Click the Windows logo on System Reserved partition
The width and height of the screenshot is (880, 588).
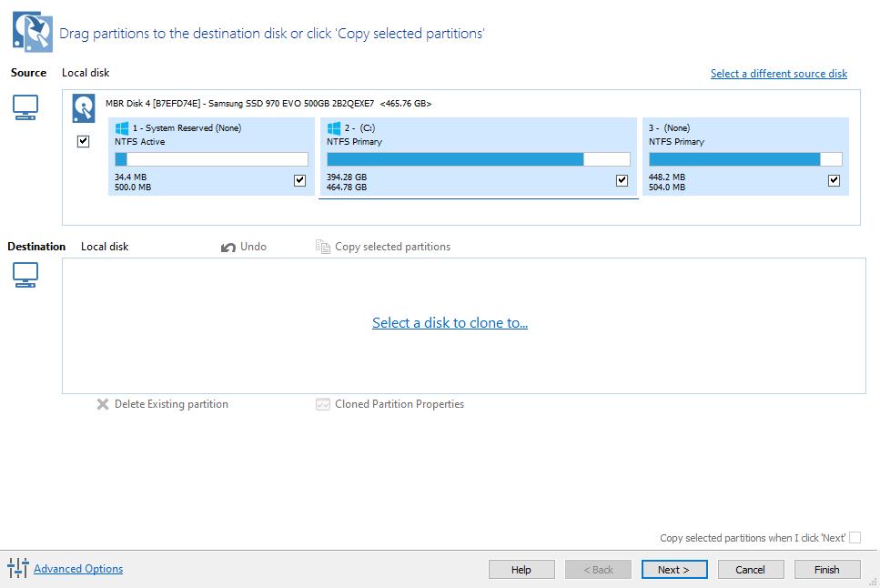[x=122, y=128]
